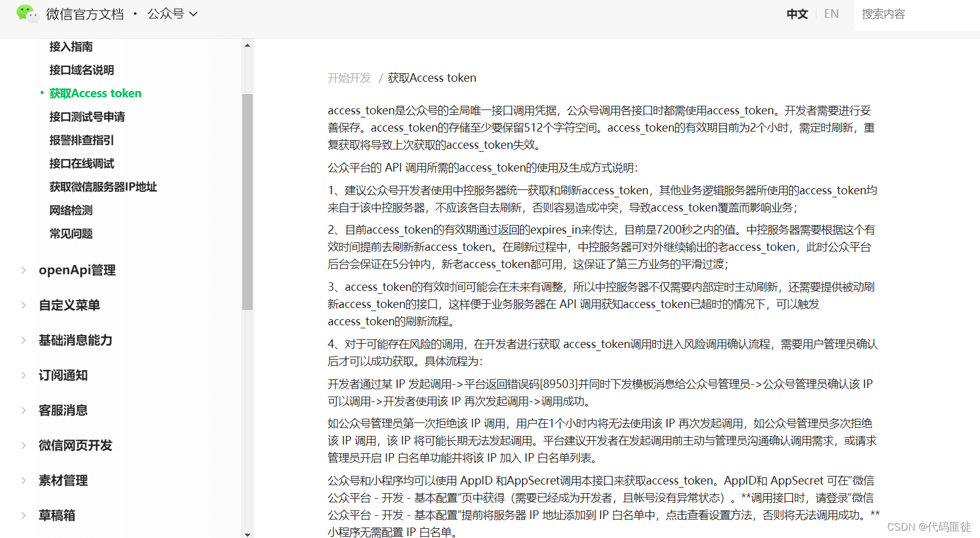
Task: Click the WeChat logo icon
Action: pyautogui.click(x=27, y=14)
